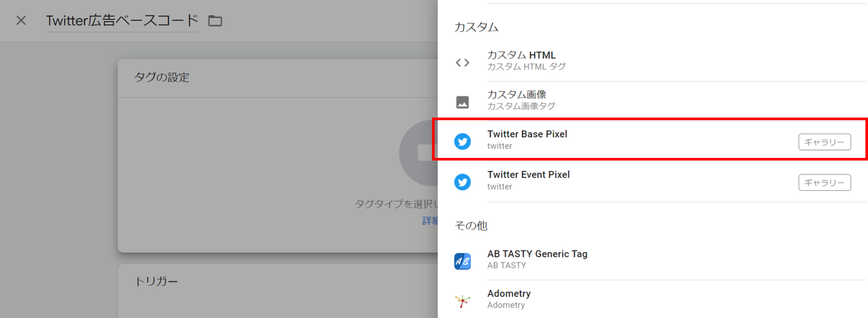This screenshot has width=868, height=318.
Task: Click the カスタム画像タグ subtitle
Action: pyautogui.click(x=521, y=106)
